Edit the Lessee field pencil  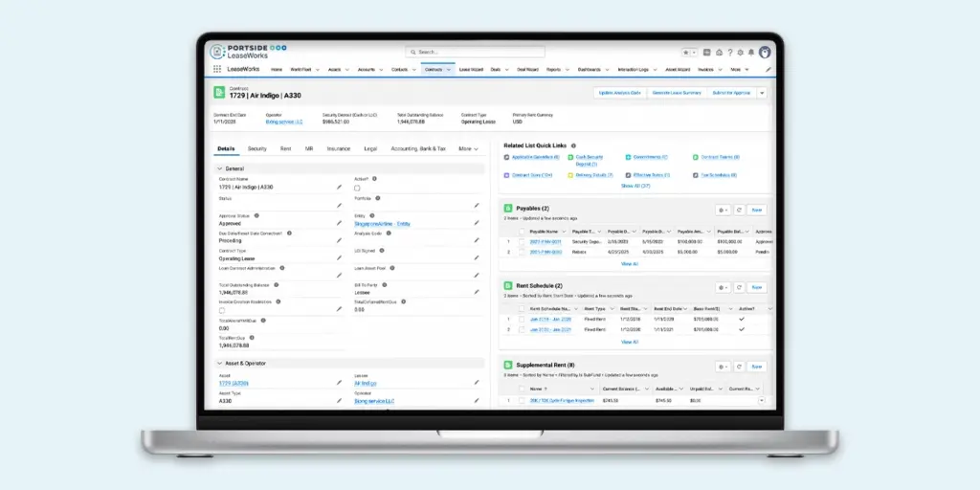[x=477, y=383]
